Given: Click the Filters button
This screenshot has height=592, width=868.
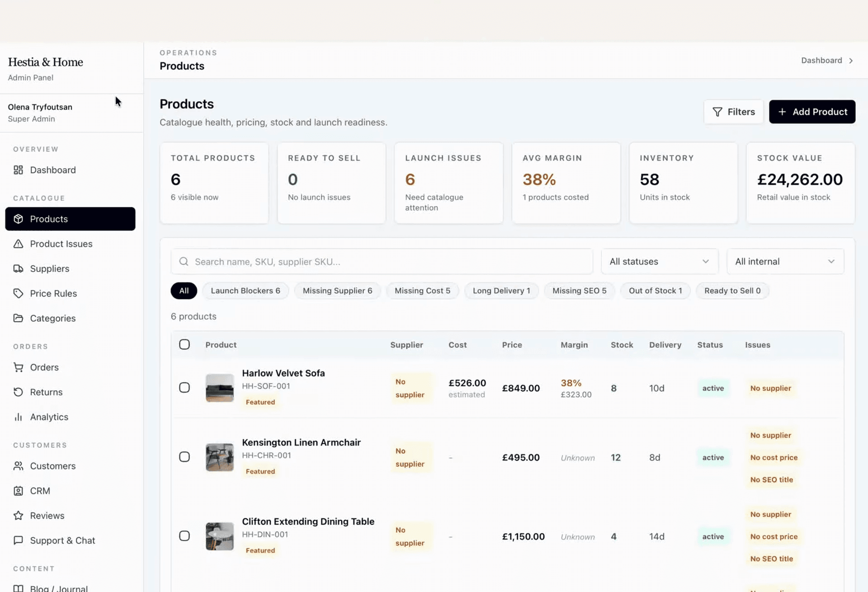Looking at the screenshot, I should coord(734,112).
